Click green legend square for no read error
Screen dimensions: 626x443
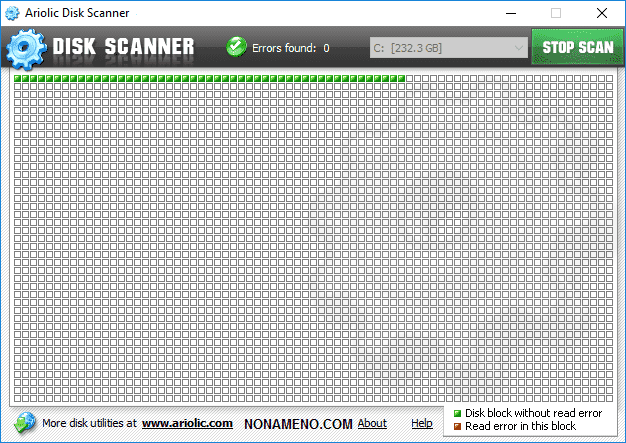pyautogui.click(x=457, y=413)
